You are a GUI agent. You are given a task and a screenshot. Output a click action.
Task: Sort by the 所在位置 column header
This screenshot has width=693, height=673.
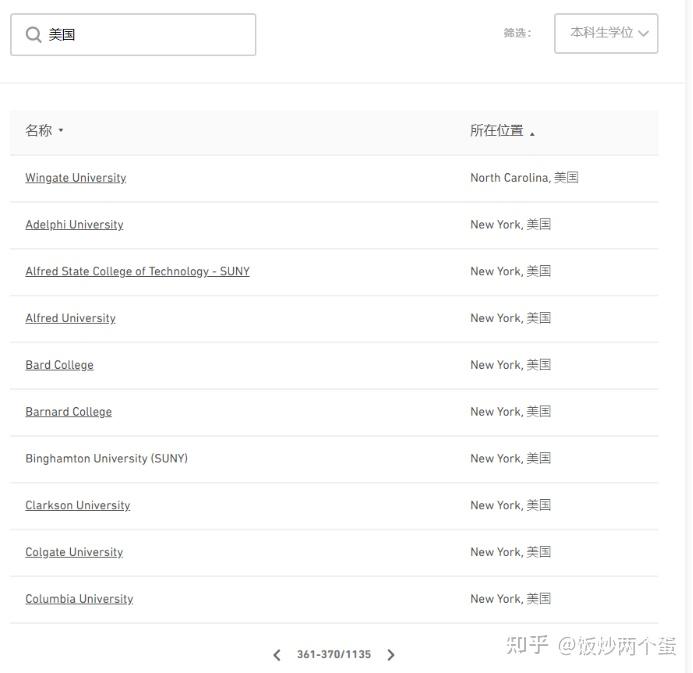coord(503,131)
